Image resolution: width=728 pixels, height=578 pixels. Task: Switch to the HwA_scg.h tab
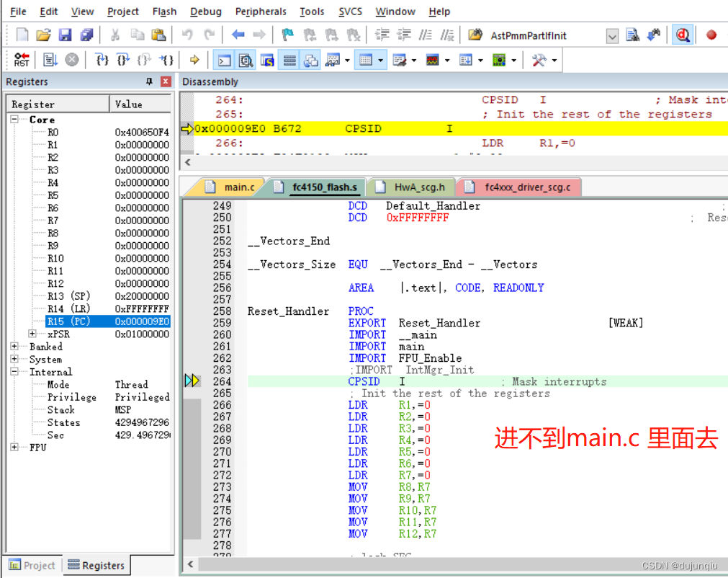411,187
